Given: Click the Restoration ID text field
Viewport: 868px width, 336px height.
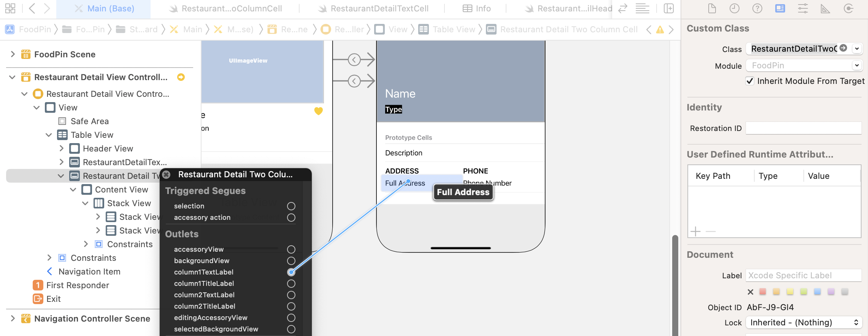Looking at the screenshot, I should (803, 128).
